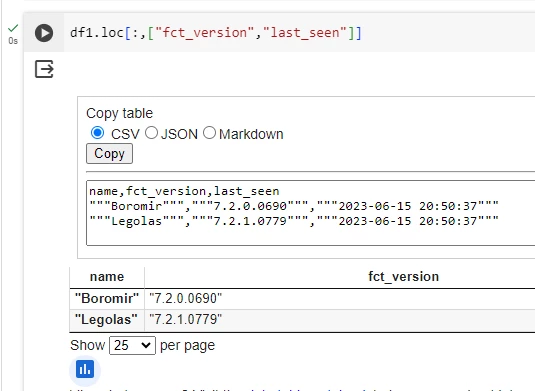Run the df1.loc code cell
Viewport: 535px width, 391px height.
pyautogui.click(x=44, y=33)
